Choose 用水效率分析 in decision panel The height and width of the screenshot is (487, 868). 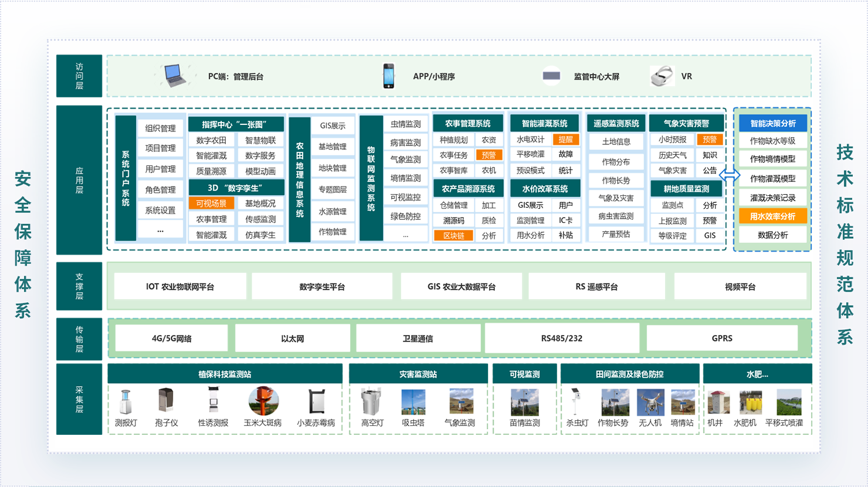coord(772,217)
